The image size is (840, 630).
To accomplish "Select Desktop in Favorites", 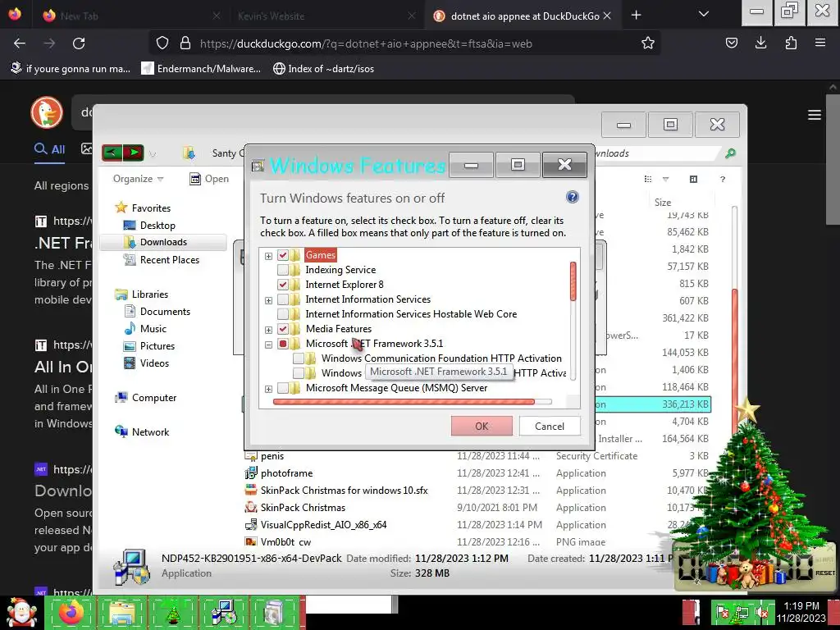I will [x=157, y=226].
